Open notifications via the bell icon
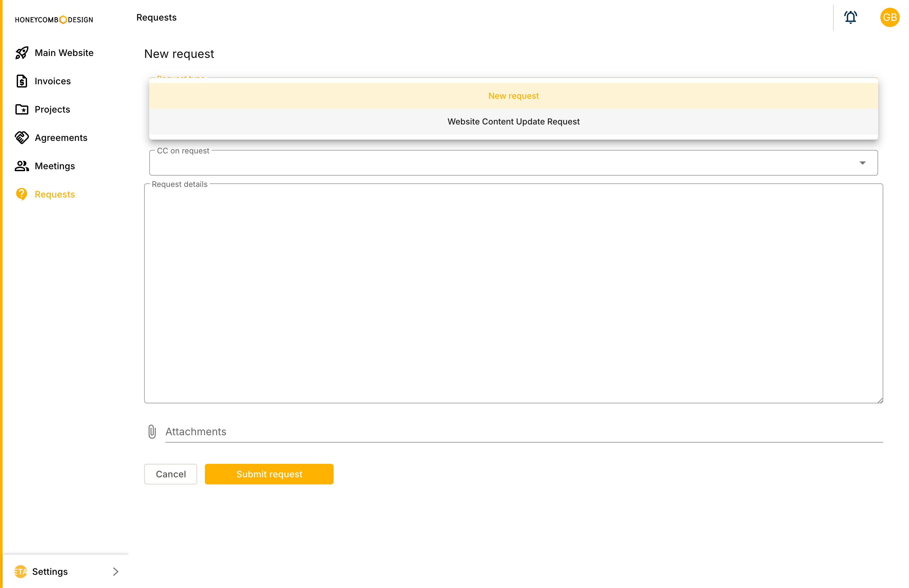The height and width of the screenshot is (588, 909). coord(850,18)
